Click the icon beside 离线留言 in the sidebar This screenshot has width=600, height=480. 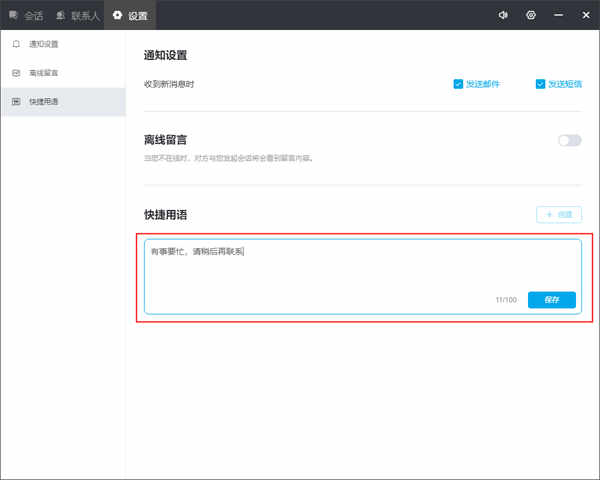tap(16, 73)
